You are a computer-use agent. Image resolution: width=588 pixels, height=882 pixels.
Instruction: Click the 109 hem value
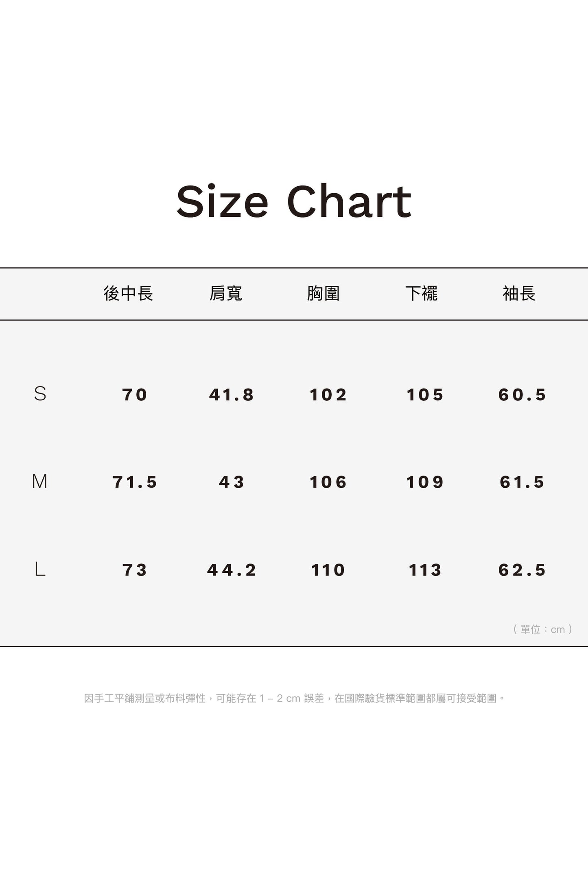point(425,482)
